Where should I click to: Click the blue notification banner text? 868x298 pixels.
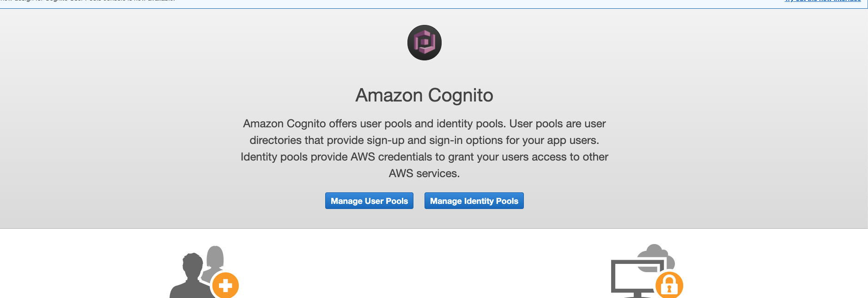[88, 1]
